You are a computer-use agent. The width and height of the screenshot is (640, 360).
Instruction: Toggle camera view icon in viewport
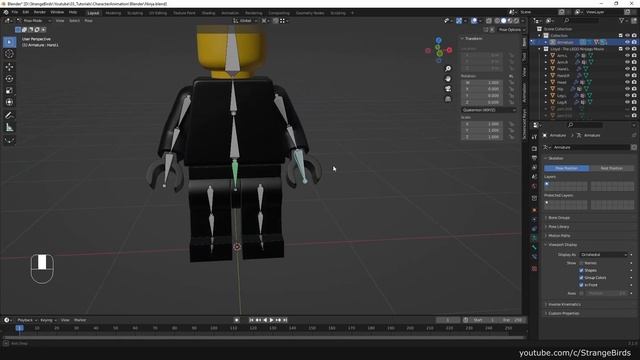(x=448, y=89)
